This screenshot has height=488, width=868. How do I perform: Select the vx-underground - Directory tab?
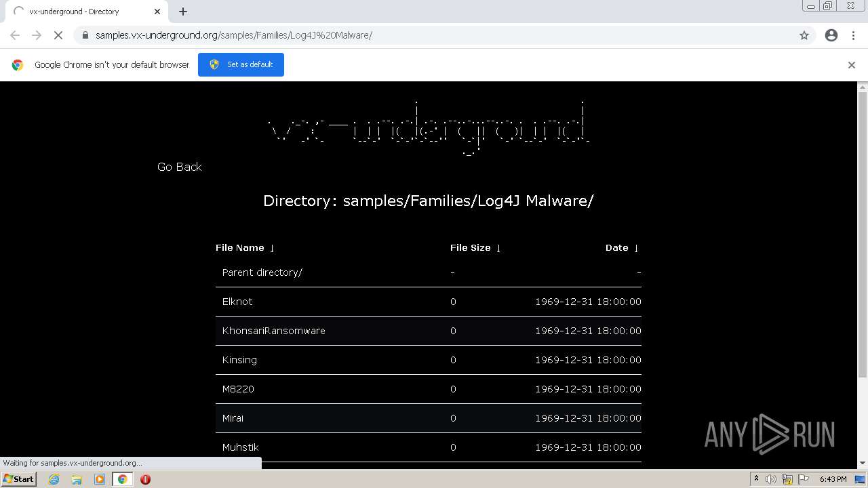pyautogui.click(x=85, y=12)
